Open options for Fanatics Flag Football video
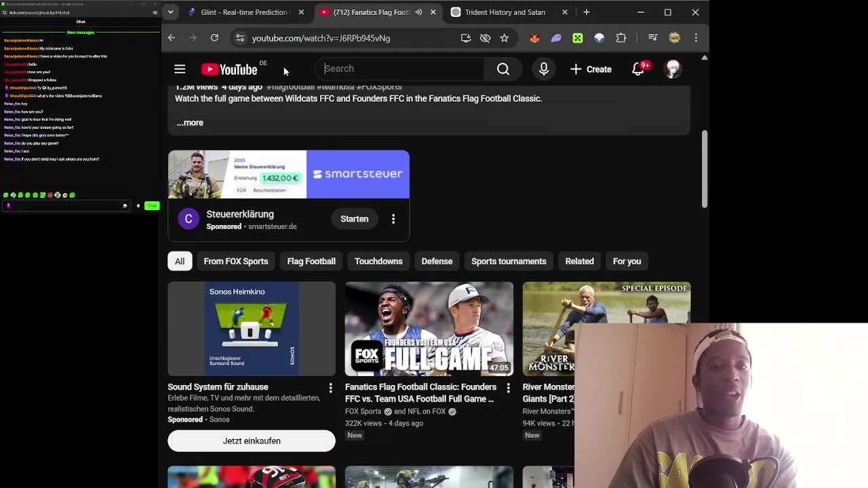The width and height of the screenshot is (868, 488). coord(508,388)
